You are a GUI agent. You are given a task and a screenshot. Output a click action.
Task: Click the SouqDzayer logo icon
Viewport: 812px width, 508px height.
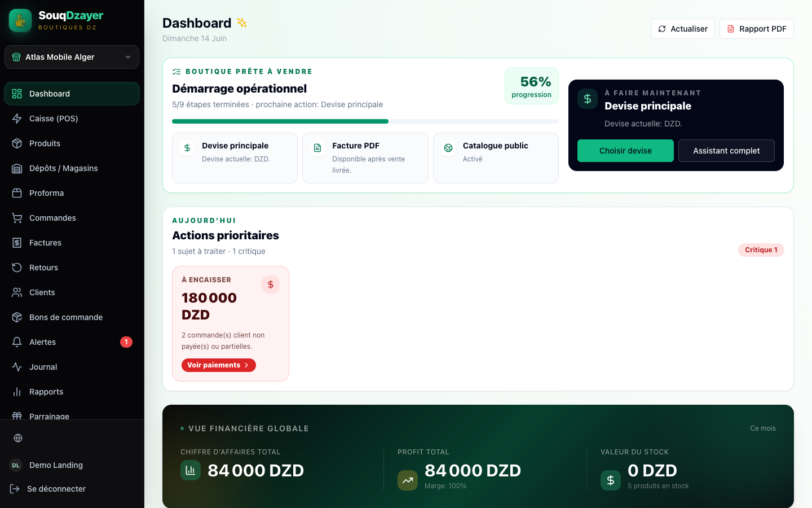coord(20,21)
